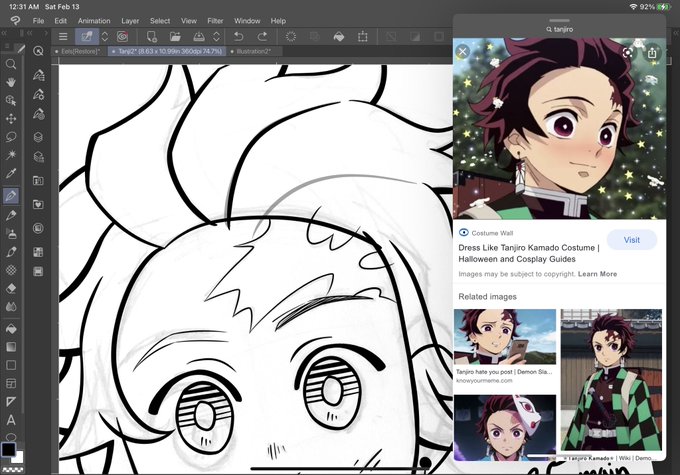
Task: Click the Visit button for Costume Wall
Action: 631,240
